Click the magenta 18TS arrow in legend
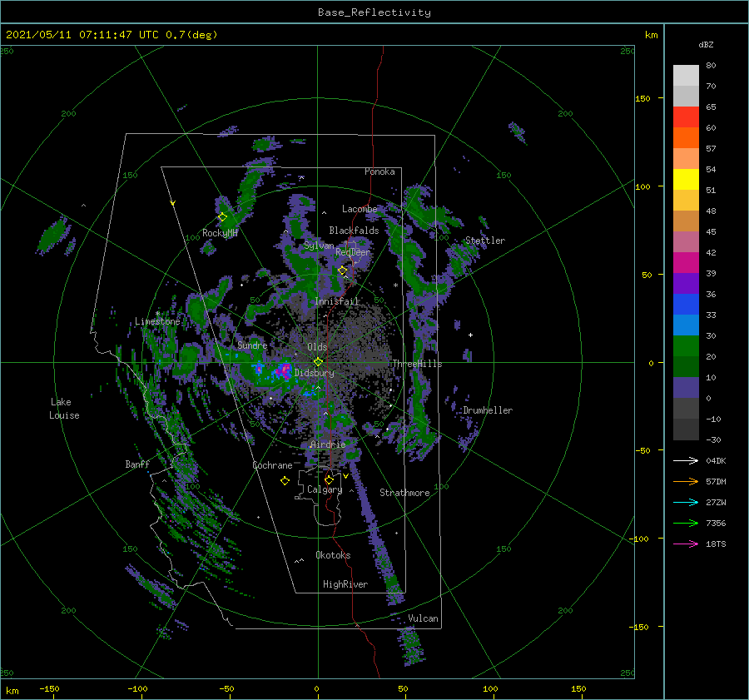The image size is (749, 700). (686, 544)
